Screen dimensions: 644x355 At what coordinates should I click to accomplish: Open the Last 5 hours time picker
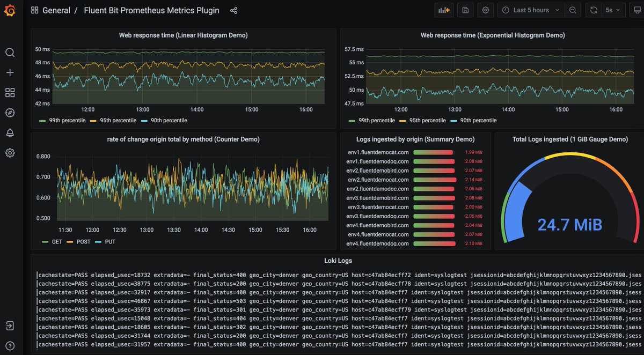point(531,10)
